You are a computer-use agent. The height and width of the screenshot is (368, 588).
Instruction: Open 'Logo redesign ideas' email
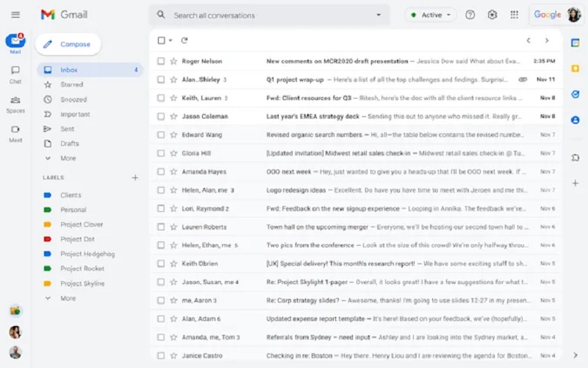[356, 190]
